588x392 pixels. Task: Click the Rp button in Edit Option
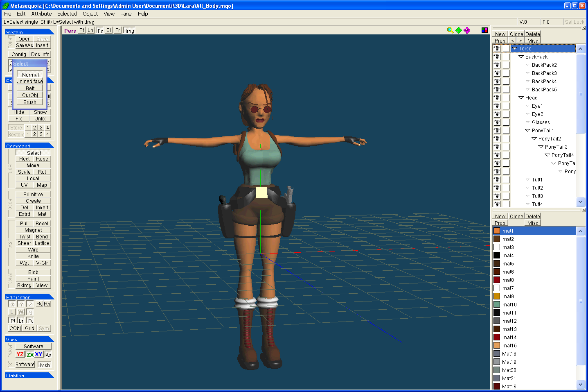point(47,304)
